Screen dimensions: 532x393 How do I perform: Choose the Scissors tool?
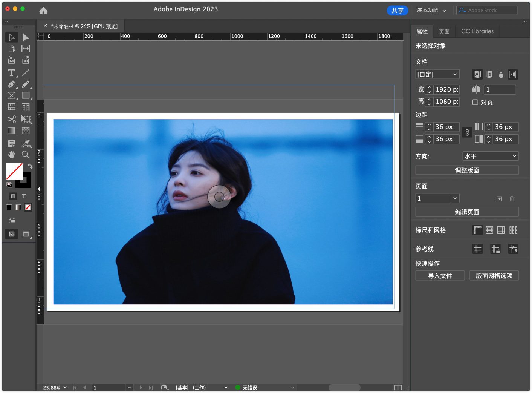11,119
